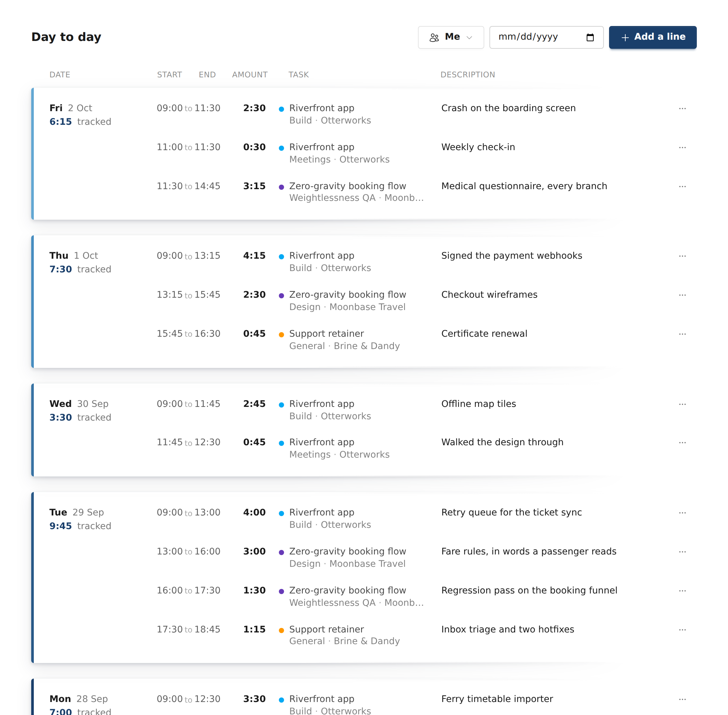728x715 pixels.
Task: Open the Fare rules task row's ellipsis menu
Action: click(682, 552)
